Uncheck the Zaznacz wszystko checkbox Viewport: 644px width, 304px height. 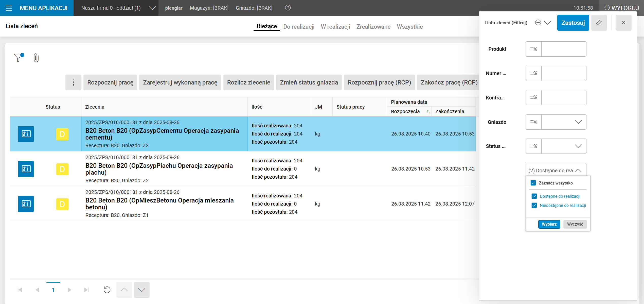[x=534, y=183]
